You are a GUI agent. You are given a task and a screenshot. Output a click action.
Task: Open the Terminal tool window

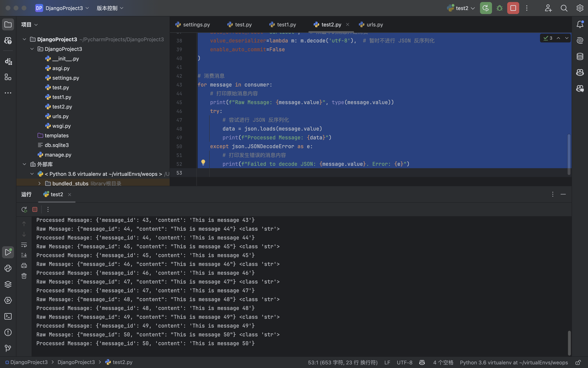point(8,316)
